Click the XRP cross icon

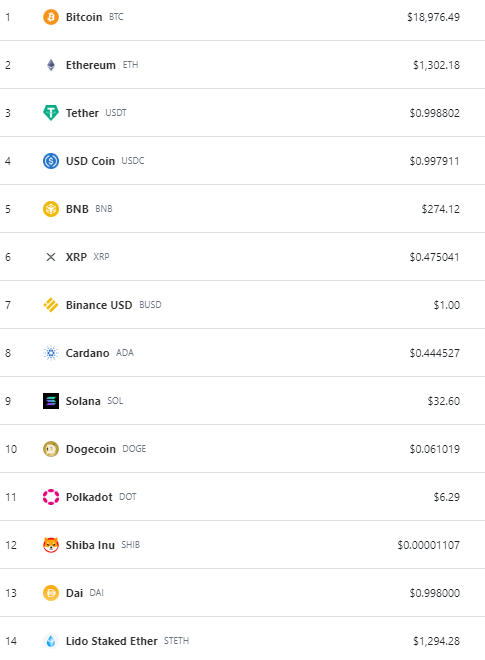tap(51, 257)
